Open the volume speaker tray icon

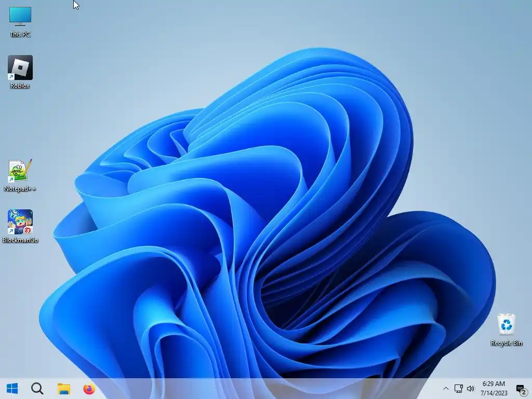point(471,389)
